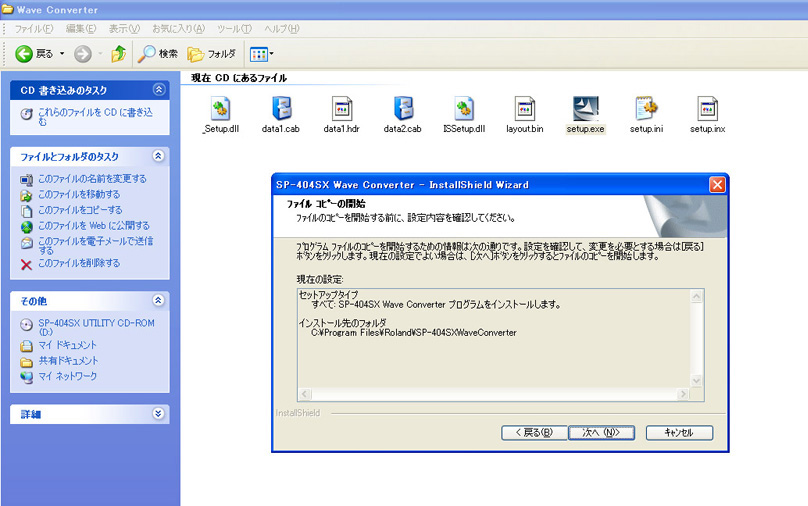Go up one folder level
The width and height of the screenshot is (808, 506).
tap(119, 54)
